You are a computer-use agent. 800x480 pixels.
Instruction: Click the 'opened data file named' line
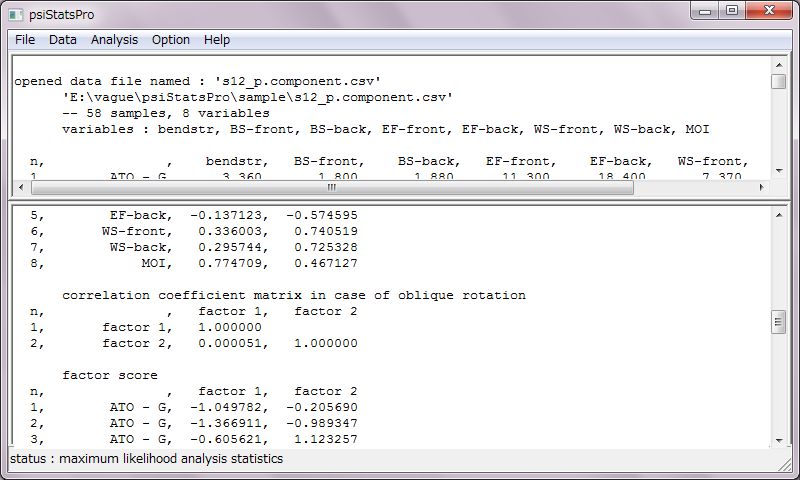tap(197, 82)
